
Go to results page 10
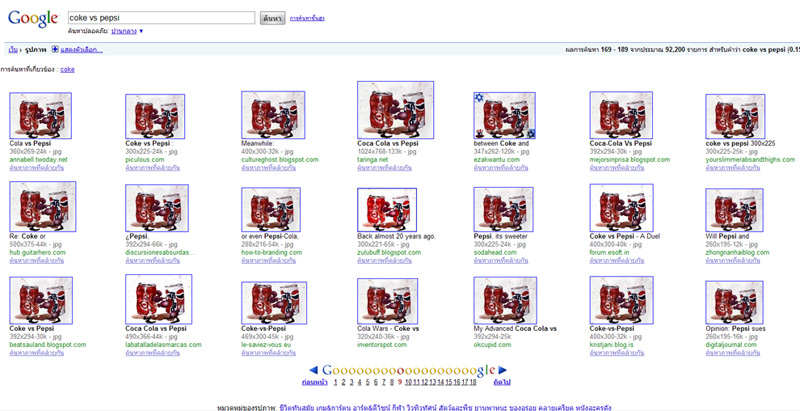click(x=408, y=382)
